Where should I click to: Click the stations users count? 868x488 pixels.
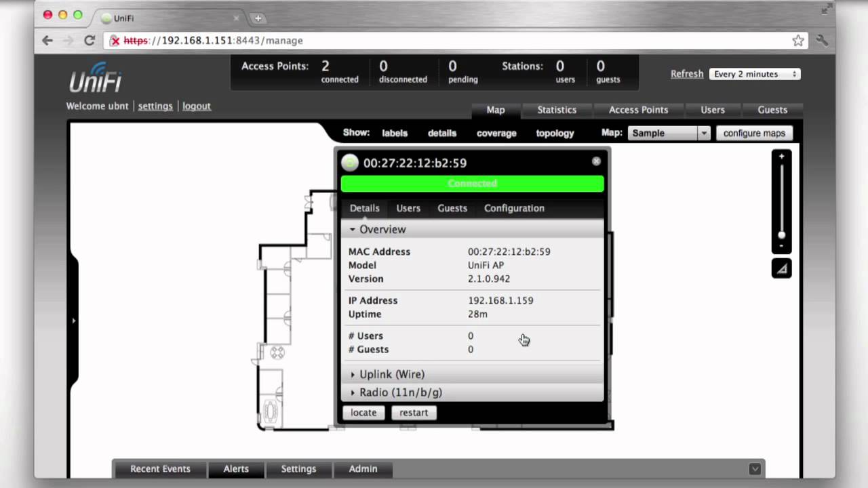560,66
